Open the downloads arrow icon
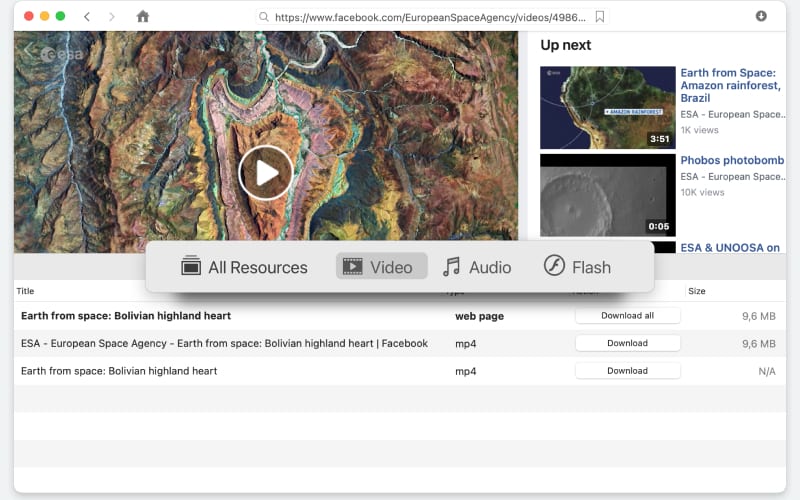800x500 pixels. pos(761,16)
